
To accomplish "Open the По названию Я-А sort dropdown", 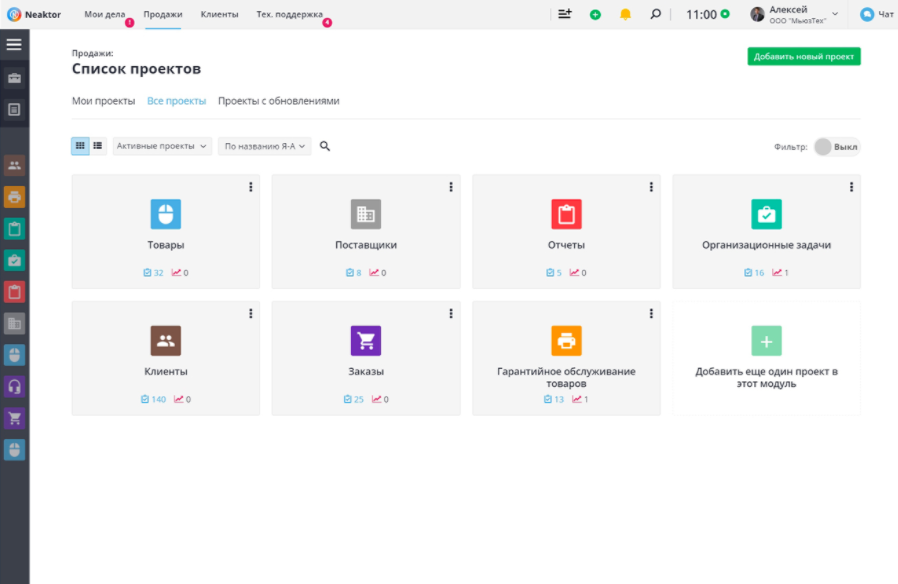I will [265, 146].
